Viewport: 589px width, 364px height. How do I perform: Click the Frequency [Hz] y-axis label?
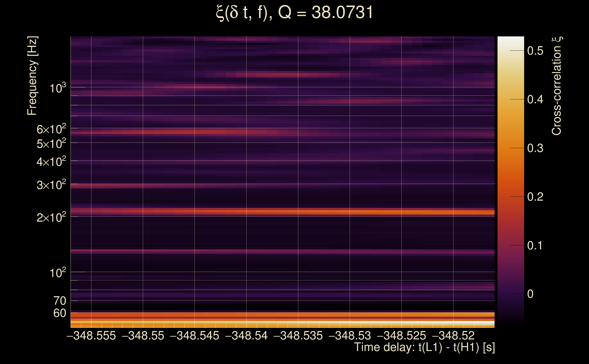(32, 76)
